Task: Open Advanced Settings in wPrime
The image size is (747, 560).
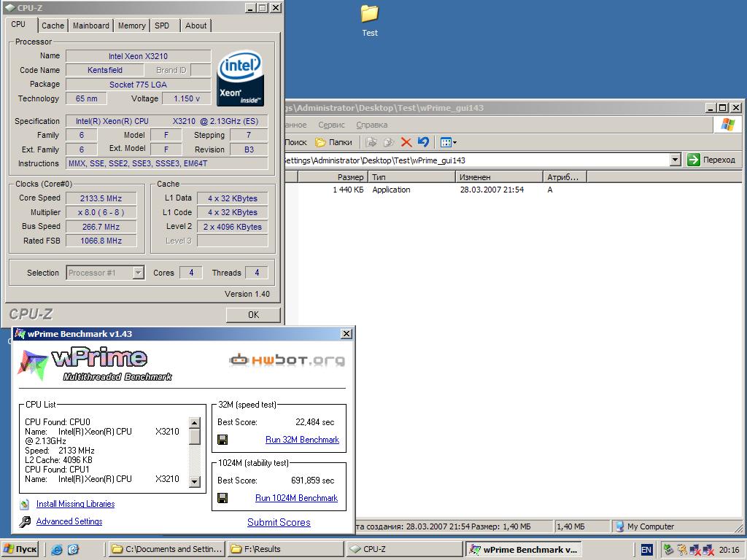Action: 69,521
